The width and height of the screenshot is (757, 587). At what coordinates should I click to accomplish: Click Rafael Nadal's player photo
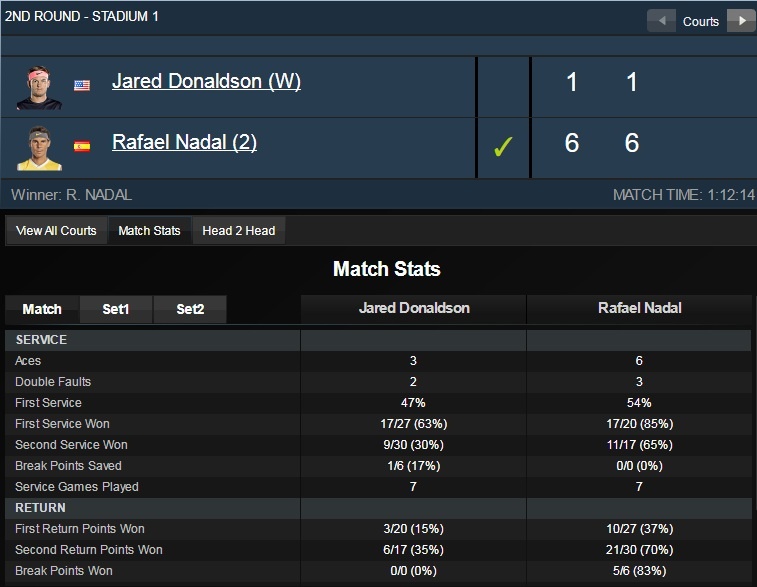click(x=39, y=148)
